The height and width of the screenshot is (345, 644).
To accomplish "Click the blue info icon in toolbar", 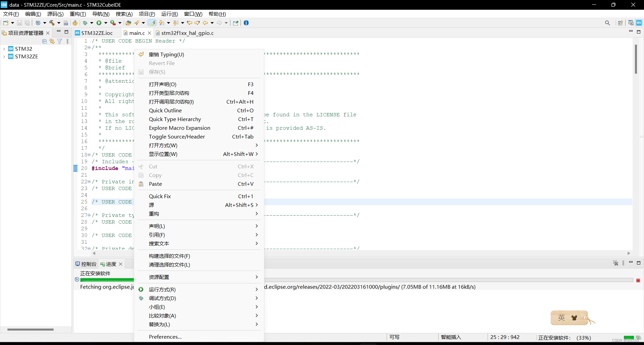I will click(246, 23).
